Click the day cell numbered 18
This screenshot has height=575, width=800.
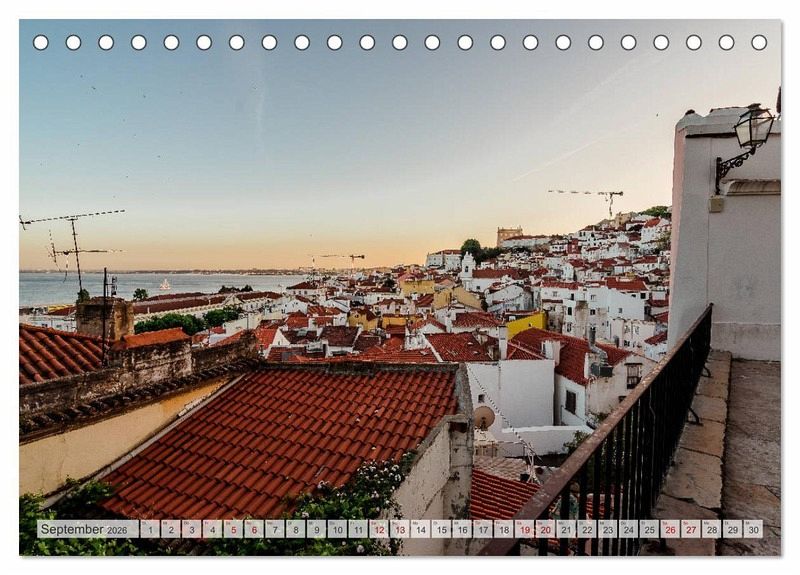(504, 529)
